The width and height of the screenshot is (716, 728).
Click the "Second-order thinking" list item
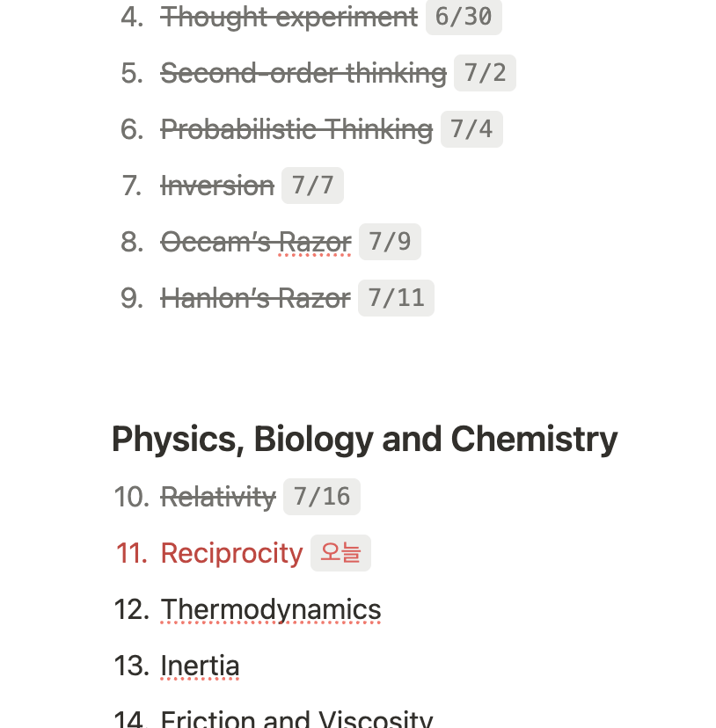click(303, 73)
